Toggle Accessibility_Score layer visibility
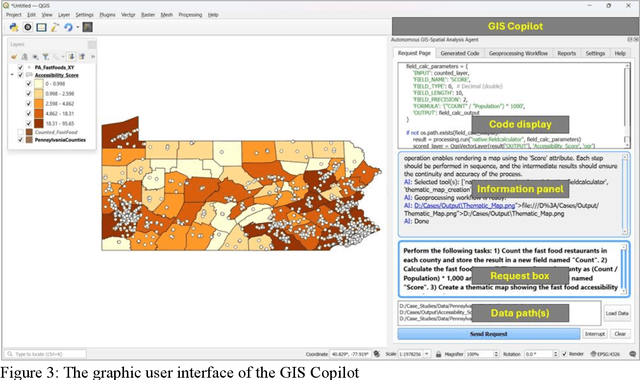 pyautogui.click(x=20, y=75)
